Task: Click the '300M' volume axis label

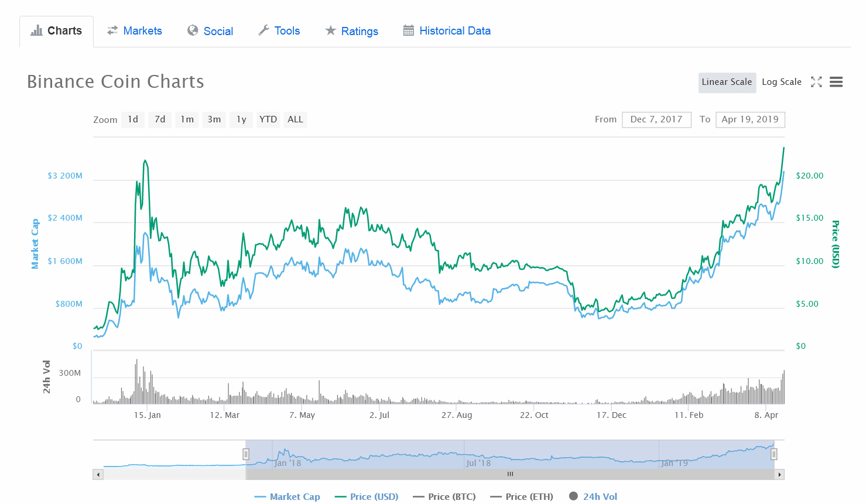Action: tap(70, 373)
